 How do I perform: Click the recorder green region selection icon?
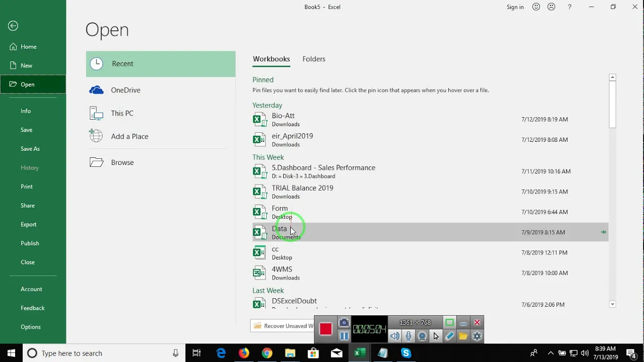point(449,323)
